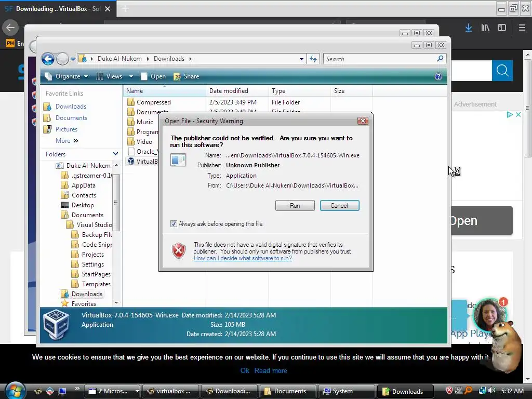Open Downloads favorite link

(71, 107)
